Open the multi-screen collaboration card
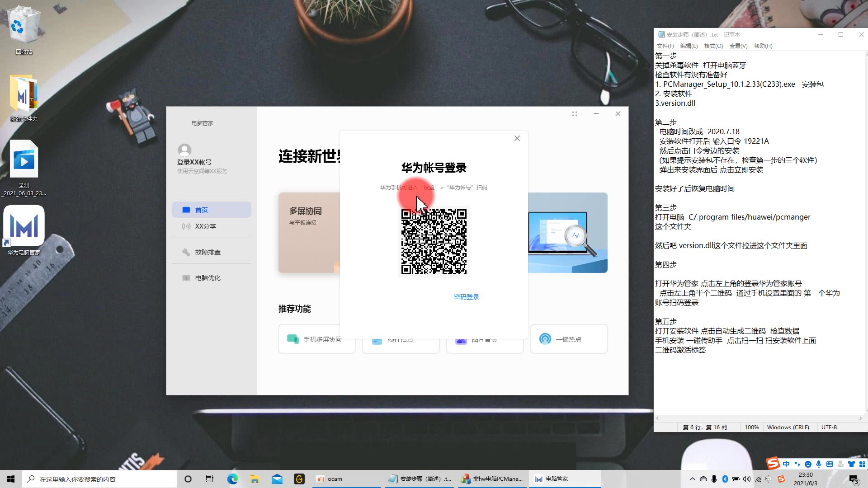 pos(309,233)
